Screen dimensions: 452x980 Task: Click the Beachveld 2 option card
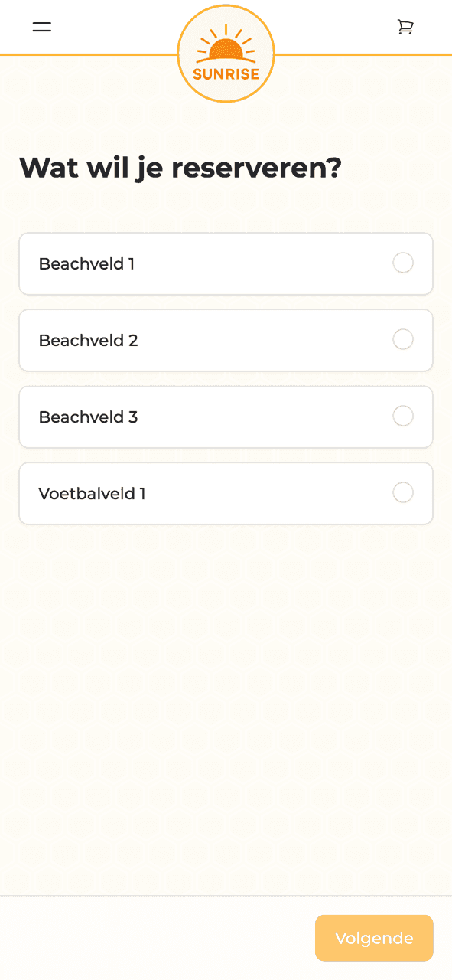pos(226,340)
